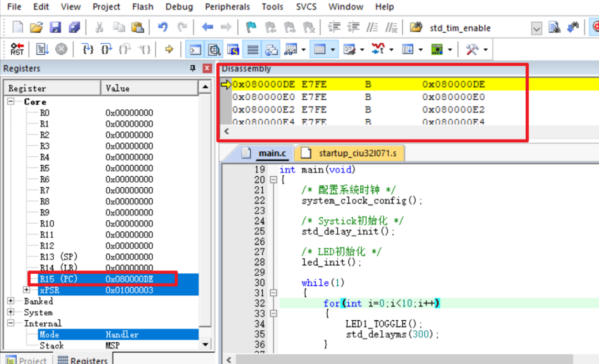The height and width of the screenshot is (364, 599).
Task: Open the Peripherals menu
Action: 227,7
